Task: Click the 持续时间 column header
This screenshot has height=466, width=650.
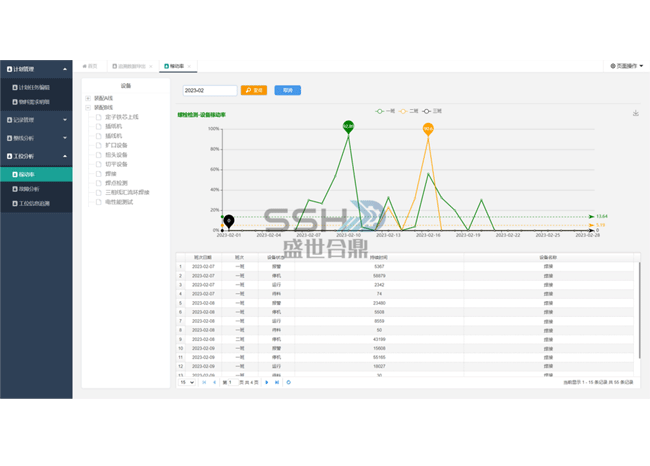Action: pyautogui.click(x=379, y=257)
